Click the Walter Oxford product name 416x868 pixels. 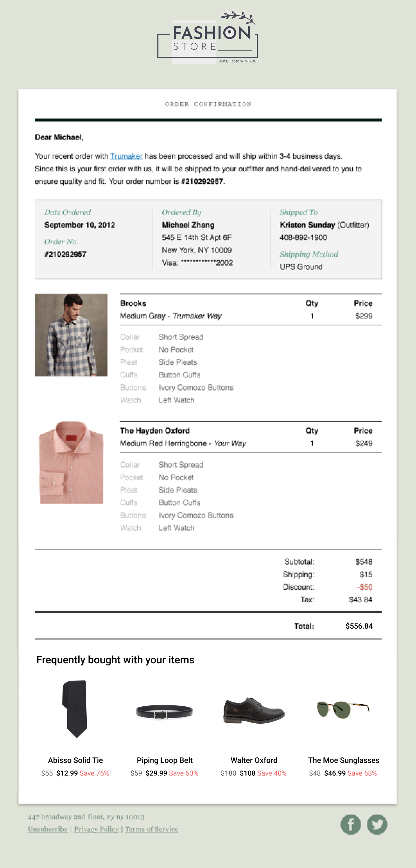click(x=254, y=760)
